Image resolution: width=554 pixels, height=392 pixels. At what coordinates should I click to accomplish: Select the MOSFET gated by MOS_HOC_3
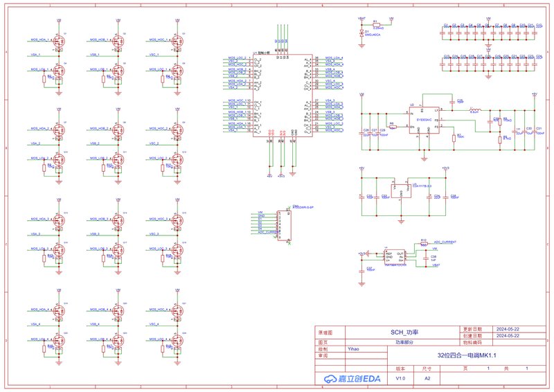177,221
